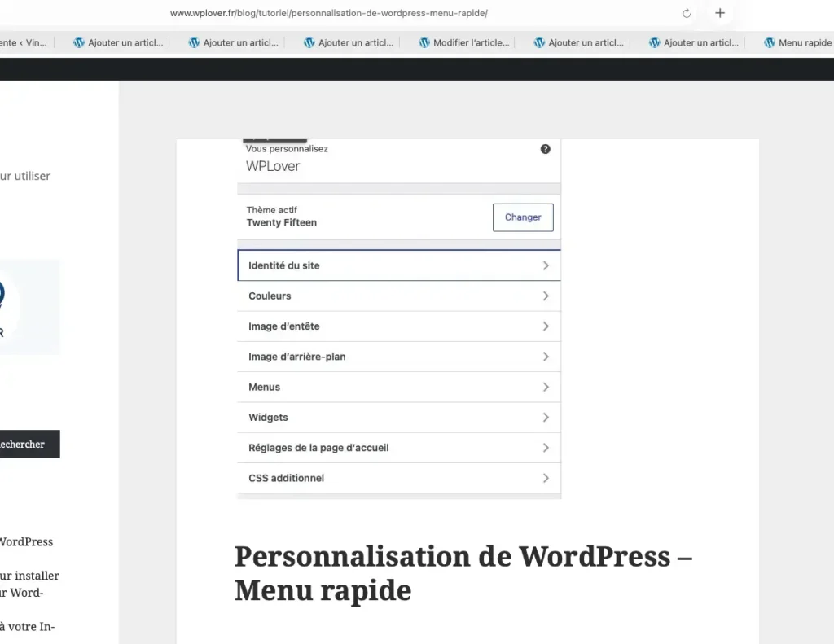This screenshot has width=834, height=644.
Task: Open the Menus section
Action: (x=399, y=387)
